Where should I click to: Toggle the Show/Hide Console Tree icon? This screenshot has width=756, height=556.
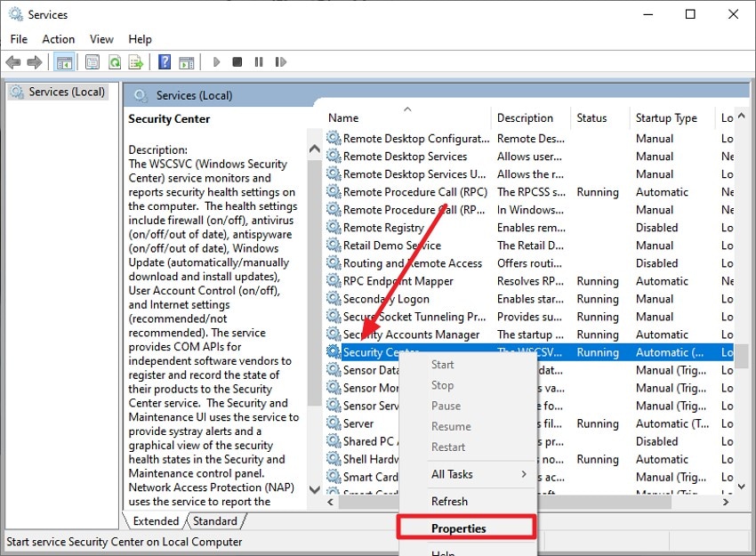63,61
